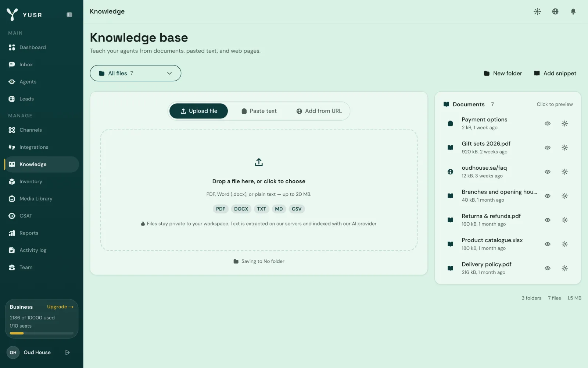The width and height of the screenshot is (588, 368).
Task: Click the drop a file here zone
Action: tap(259, 190)
